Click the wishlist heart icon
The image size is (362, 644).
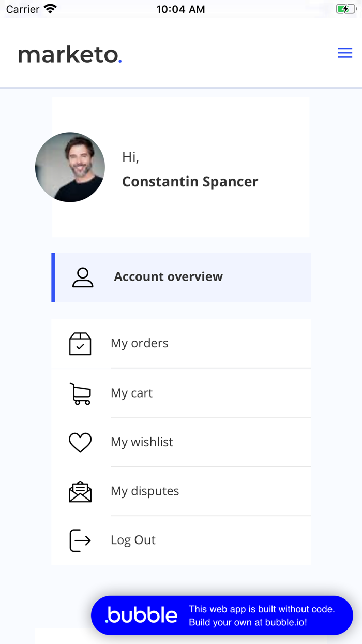80,442
